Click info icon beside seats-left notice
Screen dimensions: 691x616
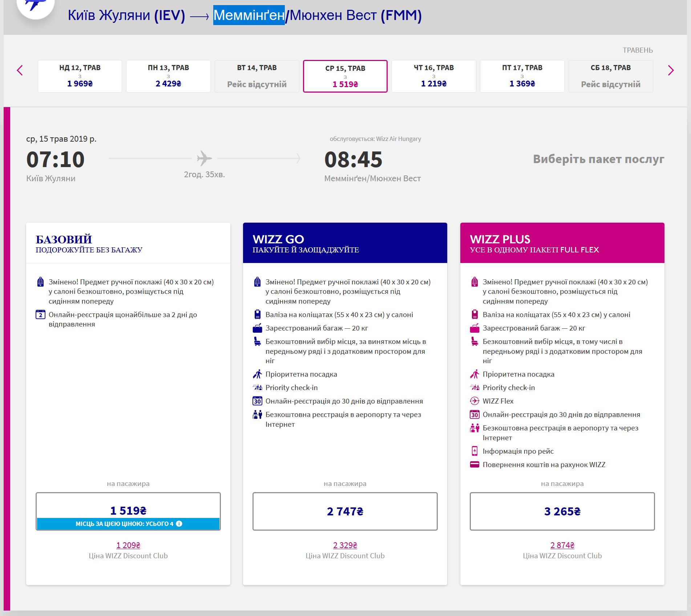(179, 523)
